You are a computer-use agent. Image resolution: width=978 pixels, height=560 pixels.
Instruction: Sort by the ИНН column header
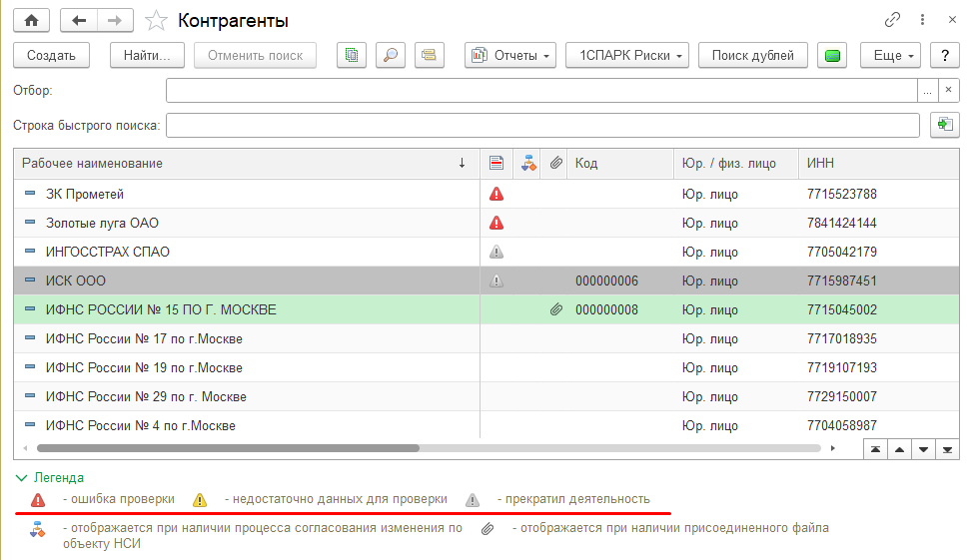click(878, 163)
